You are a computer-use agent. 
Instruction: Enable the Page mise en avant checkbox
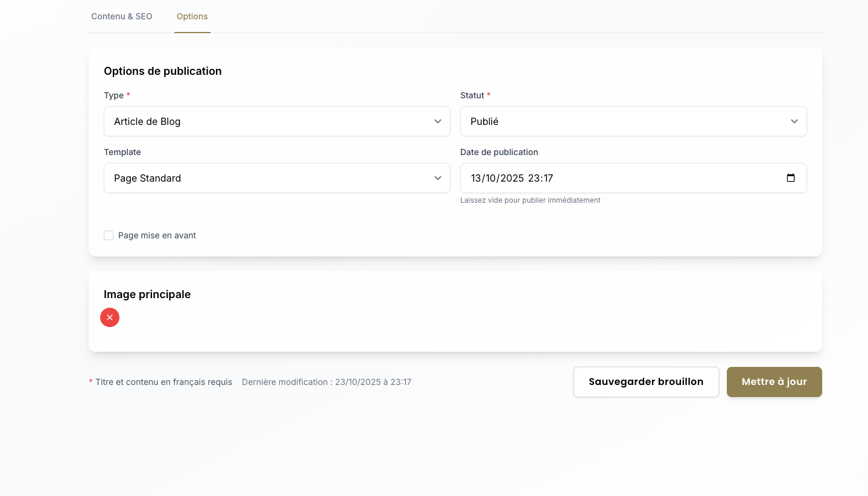click(109, 235)
